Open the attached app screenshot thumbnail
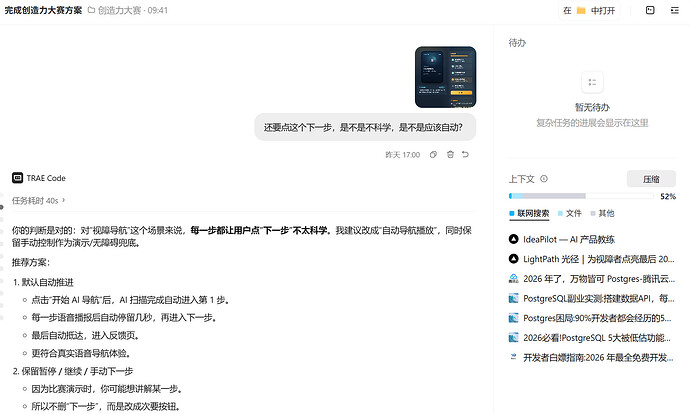690x414 pixels. point(445,77)
